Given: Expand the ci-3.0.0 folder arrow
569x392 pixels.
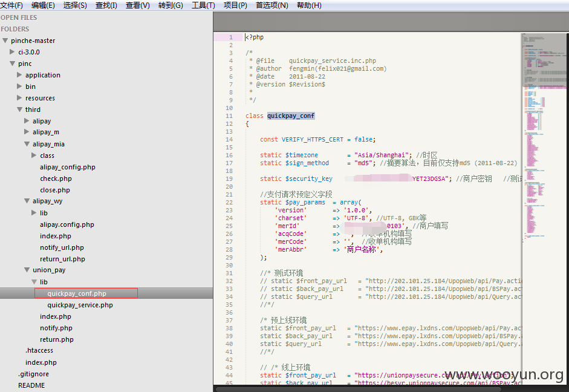Looking at the screenshot, I should [x=12, y=52].
